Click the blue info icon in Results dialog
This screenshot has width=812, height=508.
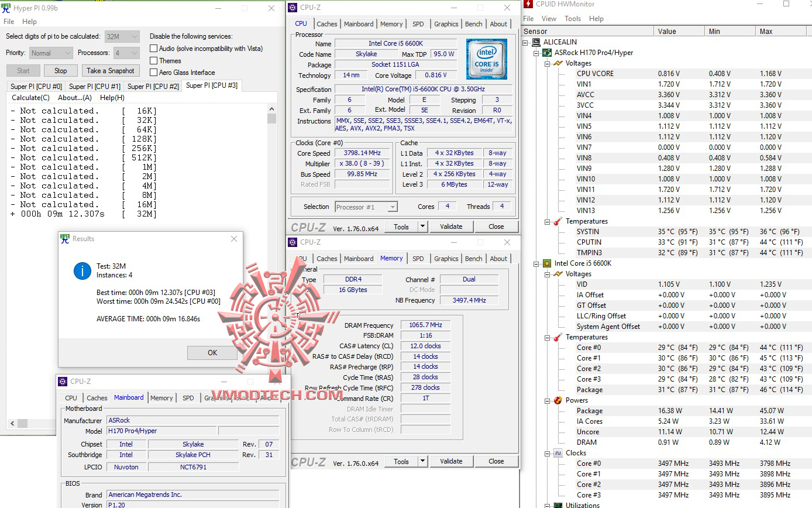82,270
